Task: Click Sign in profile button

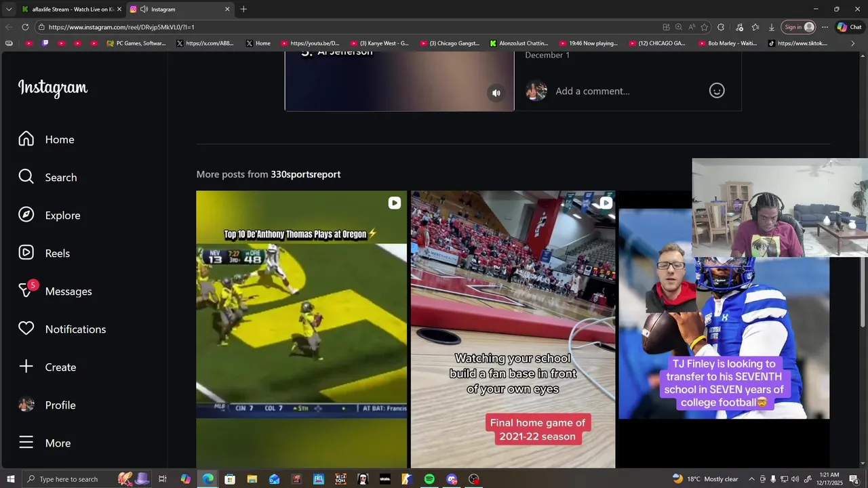Action: click(x=799, y=27)
